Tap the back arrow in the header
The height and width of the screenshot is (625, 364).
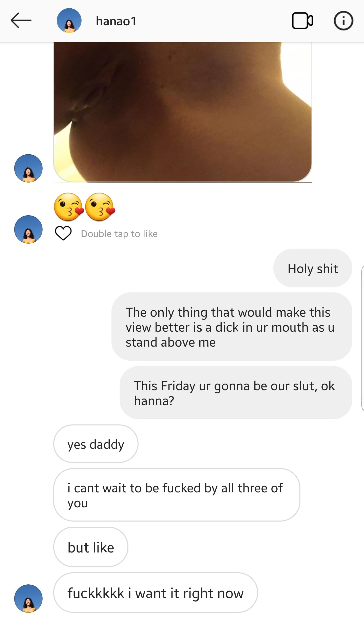[x=21, y=20]
